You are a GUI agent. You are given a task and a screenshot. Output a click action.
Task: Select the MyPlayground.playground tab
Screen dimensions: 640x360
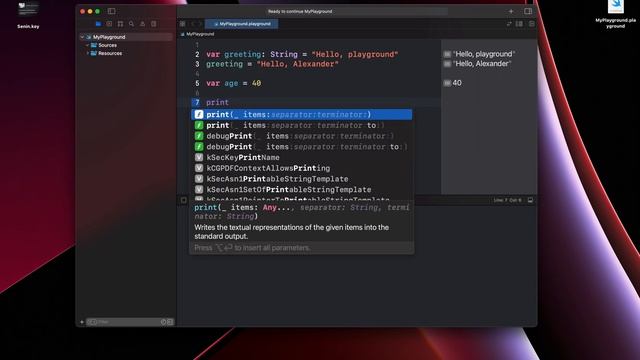(242, 24)
